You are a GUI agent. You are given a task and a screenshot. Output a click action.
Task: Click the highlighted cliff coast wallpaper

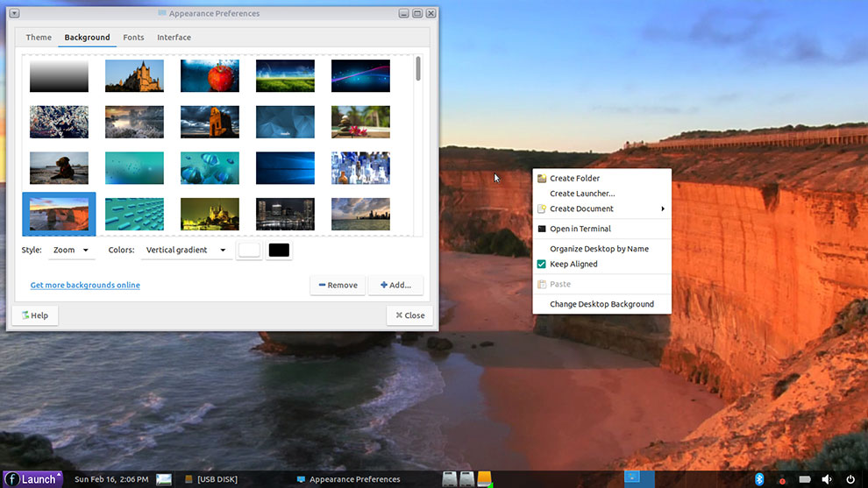pos(60,214)
